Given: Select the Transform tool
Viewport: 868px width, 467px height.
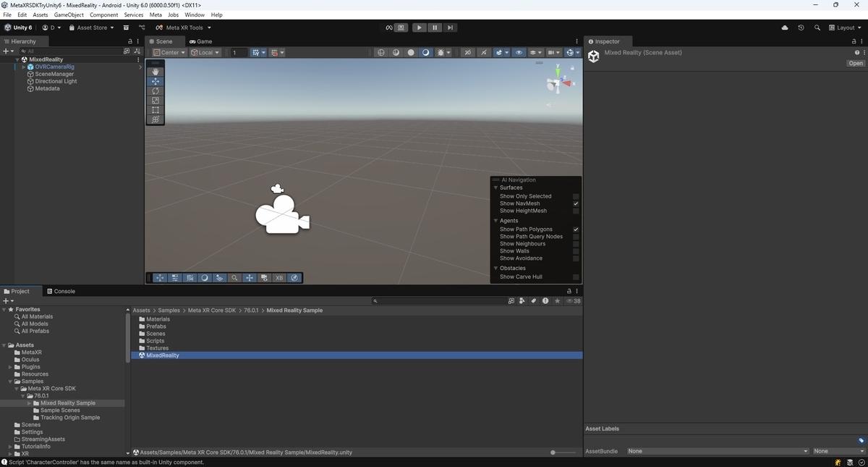Looking at the screenshot, I should (156, 119).
